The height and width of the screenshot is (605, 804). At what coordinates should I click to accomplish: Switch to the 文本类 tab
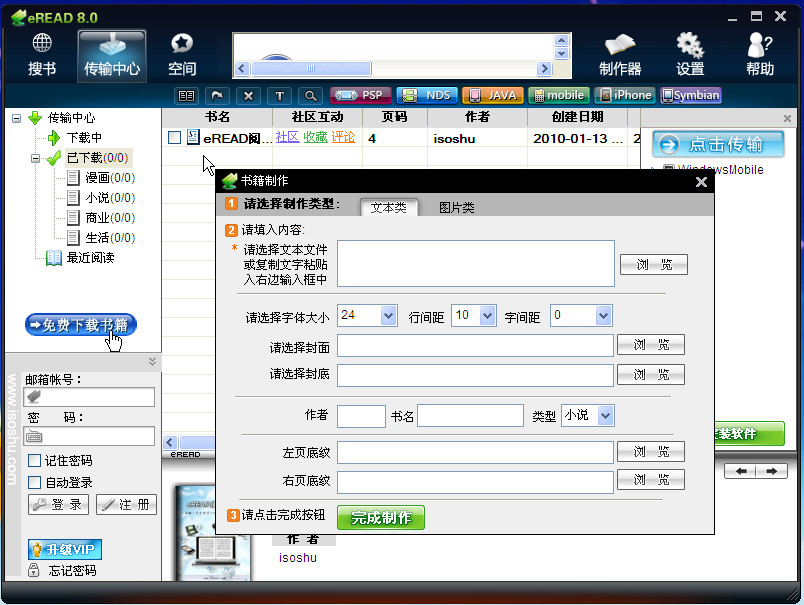(389, 207)
